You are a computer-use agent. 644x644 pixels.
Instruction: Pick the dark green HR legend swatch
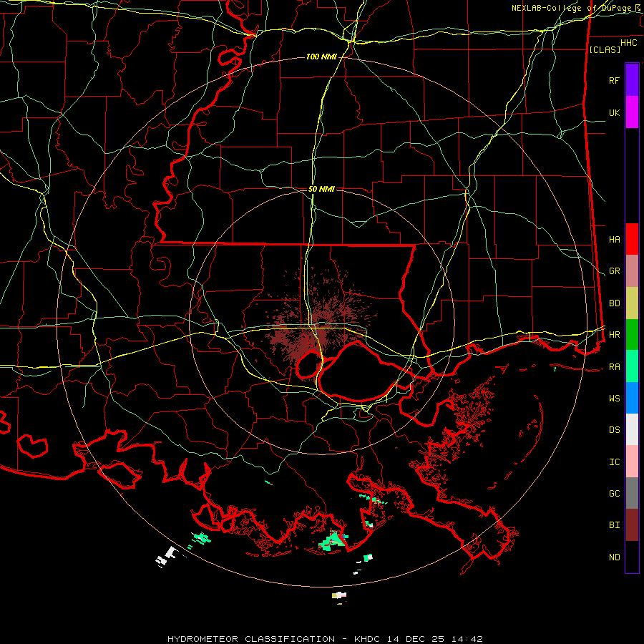(632, 335)
